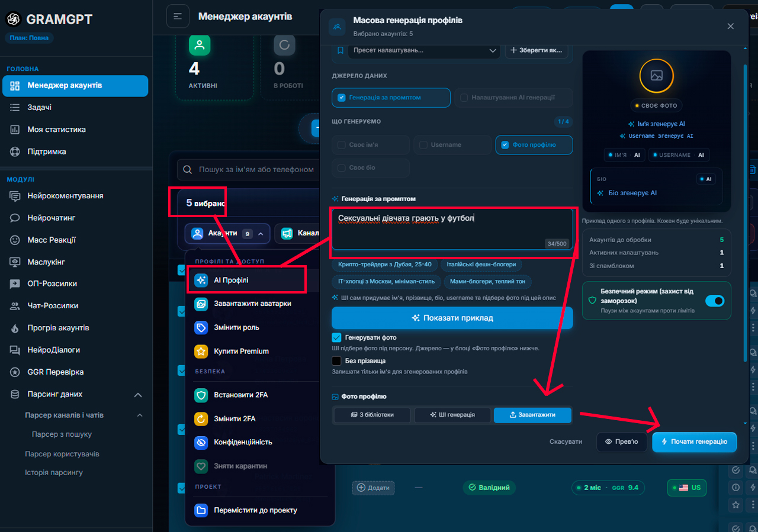This screenshot has width=758, height=532.
Task: Click the Нейрочатинг chat bubble icon
Action: click(x=15, y=218)
